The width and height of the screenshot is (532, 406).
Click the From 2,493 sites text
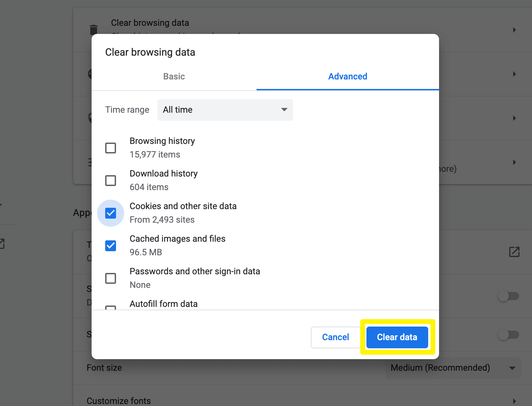click(x=162, y=220)
